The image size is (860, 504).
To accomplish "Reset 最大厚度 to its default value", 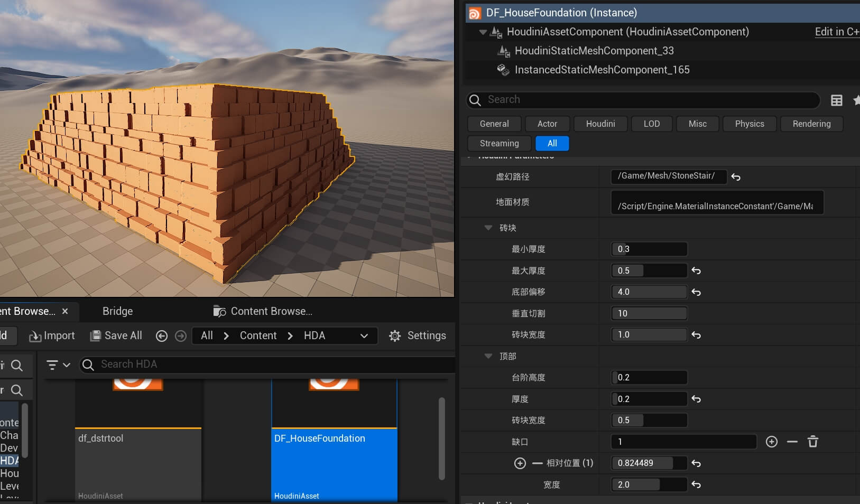I will coord(696,271).
